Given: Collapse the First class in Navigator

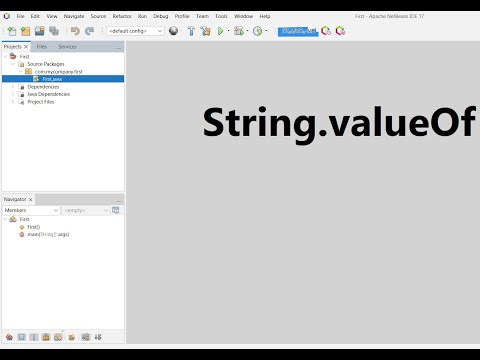Looking at the screenshot, I should pos(5,219).
